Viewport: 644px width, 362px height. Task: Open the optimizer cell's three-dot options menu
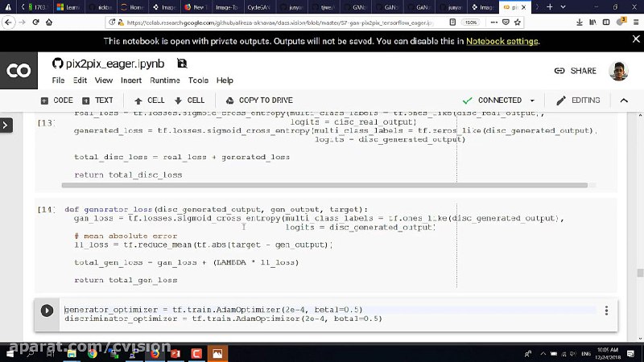click(606, 311)
